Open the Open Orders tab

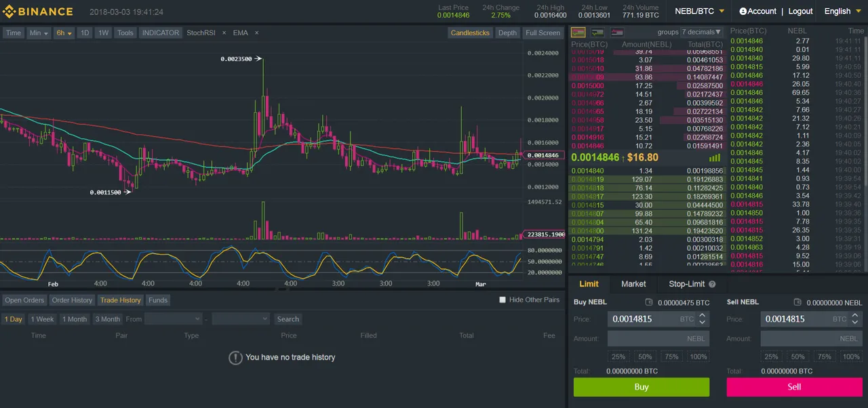click(24, 300)
